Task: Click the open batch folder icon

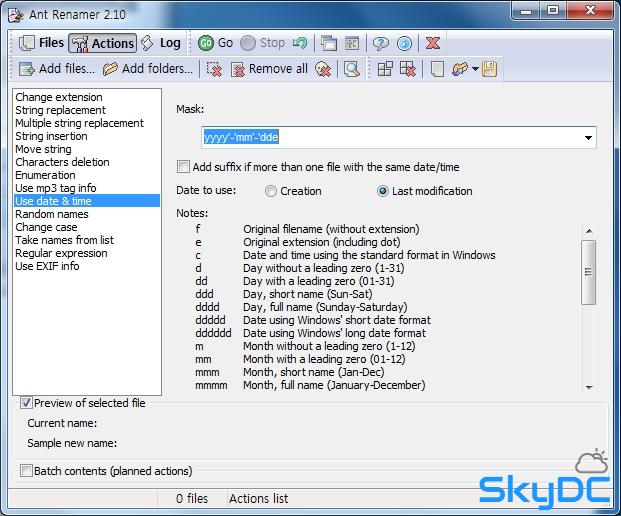Action: [x=459, y=69]
